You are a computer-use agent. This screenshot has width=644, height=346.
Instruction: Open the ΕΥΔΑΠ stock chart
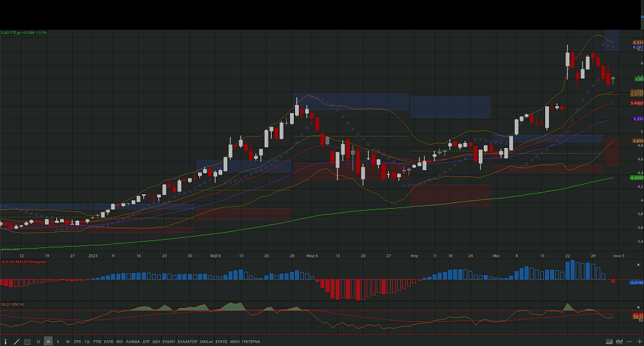click(169, 342)
